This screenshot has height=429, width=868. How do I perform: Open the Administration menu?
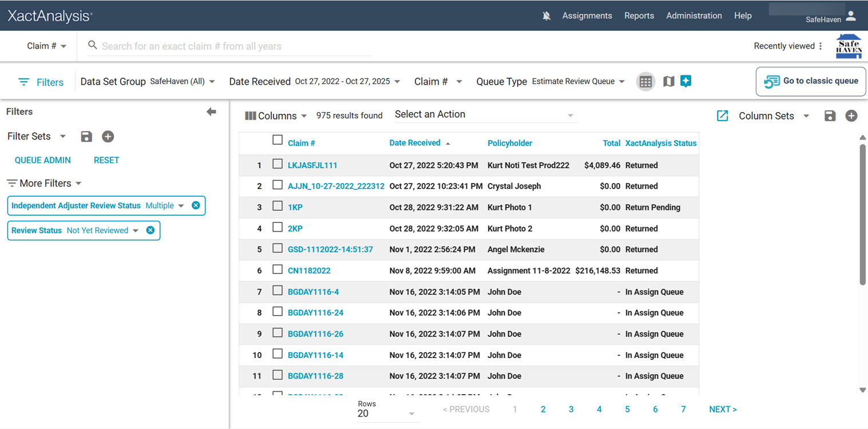click(x=693, y=16)
